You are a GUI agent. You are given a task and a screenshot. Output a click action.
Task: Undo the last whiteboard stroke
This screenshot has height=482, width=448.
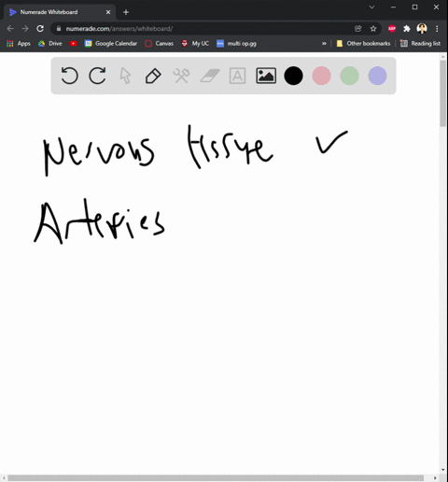(69, 76)
